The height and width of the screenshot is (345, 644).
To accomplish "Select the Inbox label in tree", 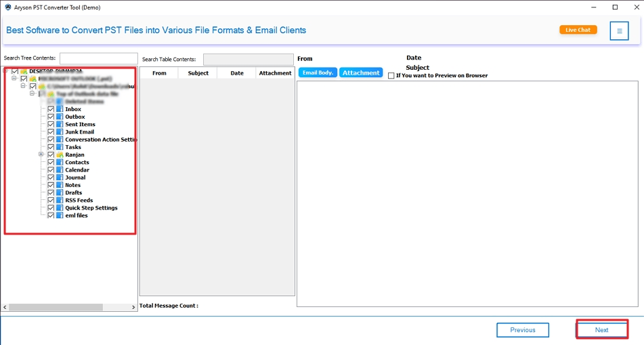I will [73, 109].
